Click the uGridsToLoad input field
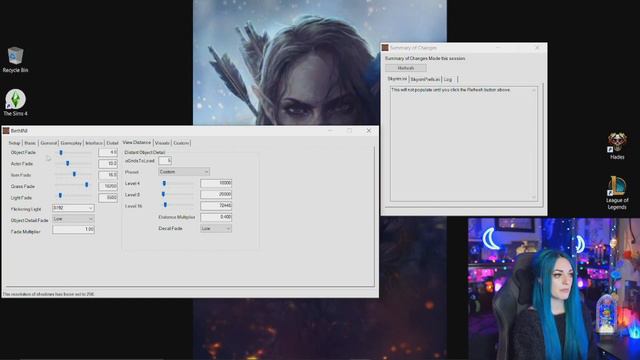The image size is (640, 360). (x=165, y=161)
